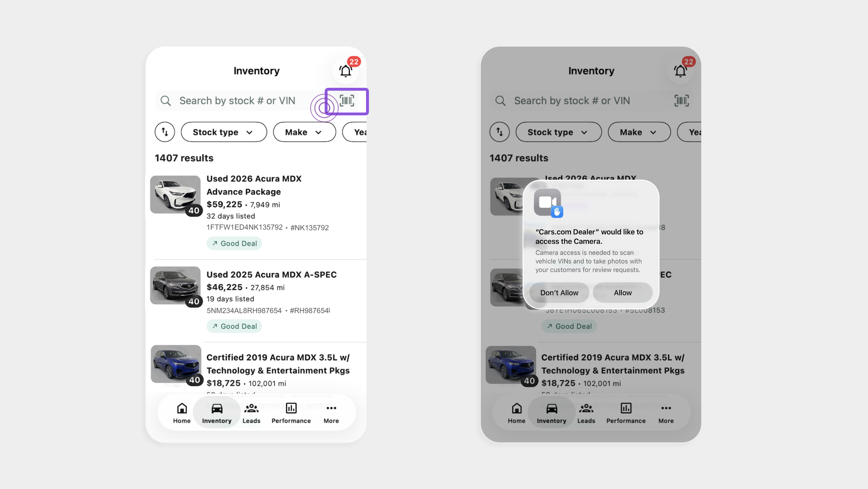The height and width of the screenshot is (489, 868).
Task: Tap the notification bell in left phone
Action: tap(345, 71)
